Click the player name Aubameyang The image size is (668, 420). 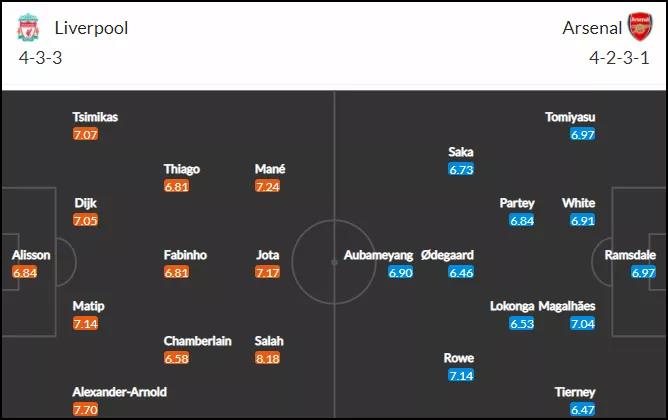tap(378, 255)
